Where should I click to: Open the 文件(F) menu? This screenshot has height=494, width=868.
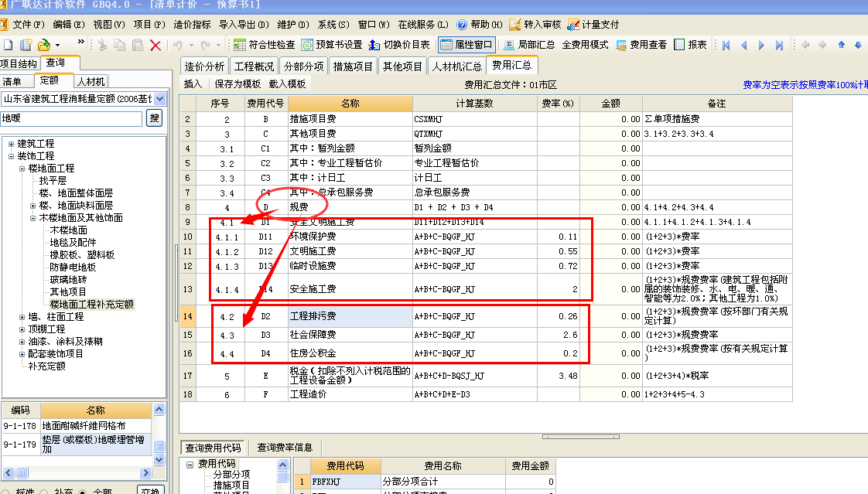coord(28,24)
